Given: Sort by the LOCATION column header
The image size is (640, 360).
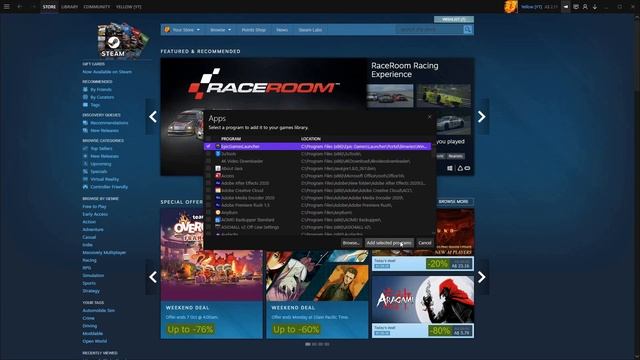Looking at the screenshot, I should click(x=311, y=139).
